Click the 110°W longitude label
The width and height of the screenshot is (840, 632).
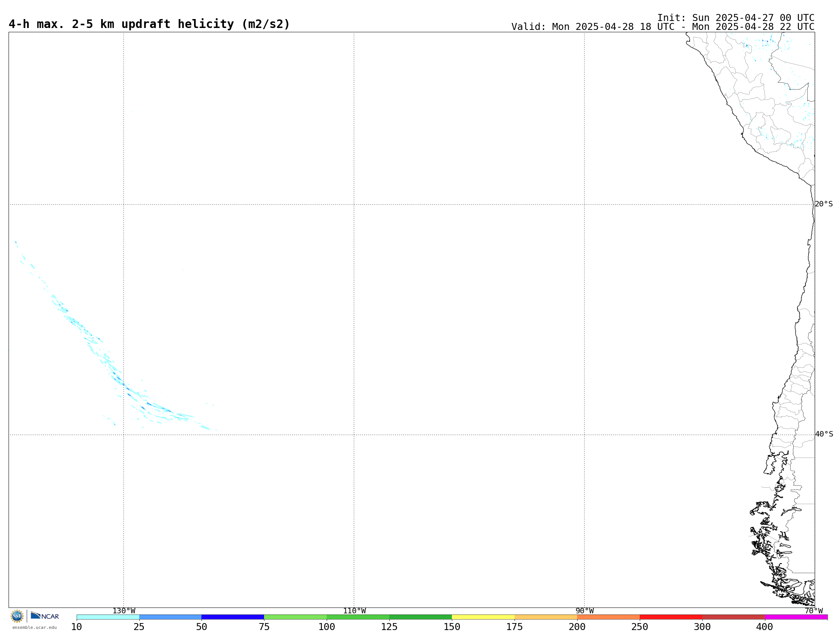(354, 611)
